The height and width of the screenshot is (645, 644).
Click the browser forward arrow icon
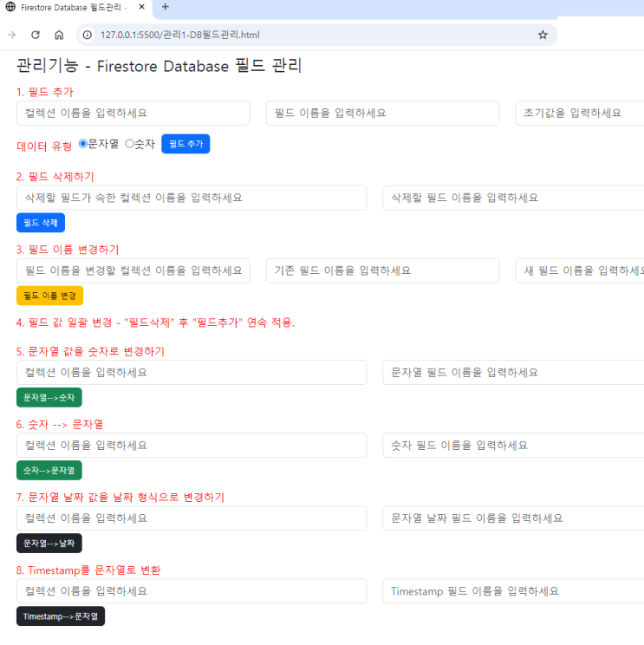pyautogui.click(x=11, y=35)
